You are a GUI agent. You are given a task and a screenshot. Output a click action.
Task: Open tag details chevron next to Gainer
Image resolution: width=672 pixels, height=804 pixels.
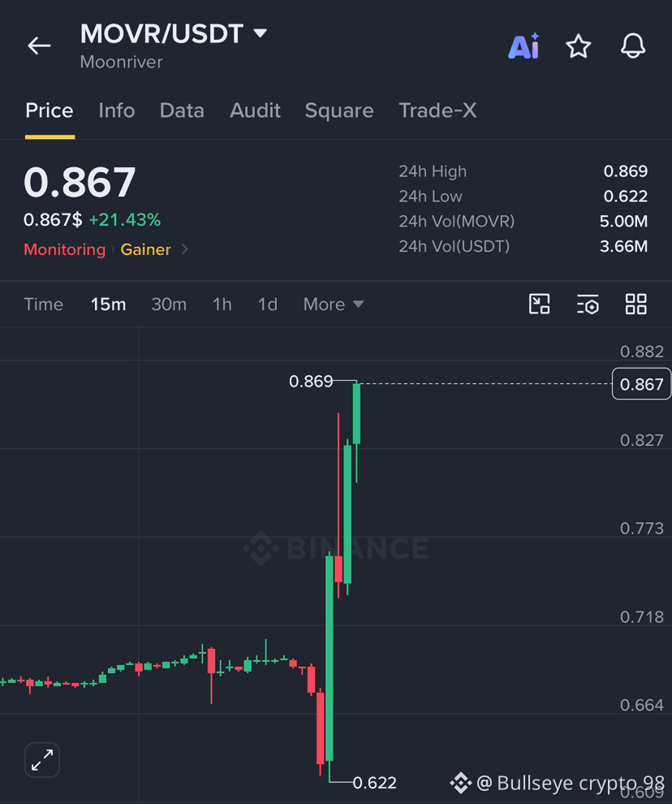pyautogui.click(x=185, y=249)
